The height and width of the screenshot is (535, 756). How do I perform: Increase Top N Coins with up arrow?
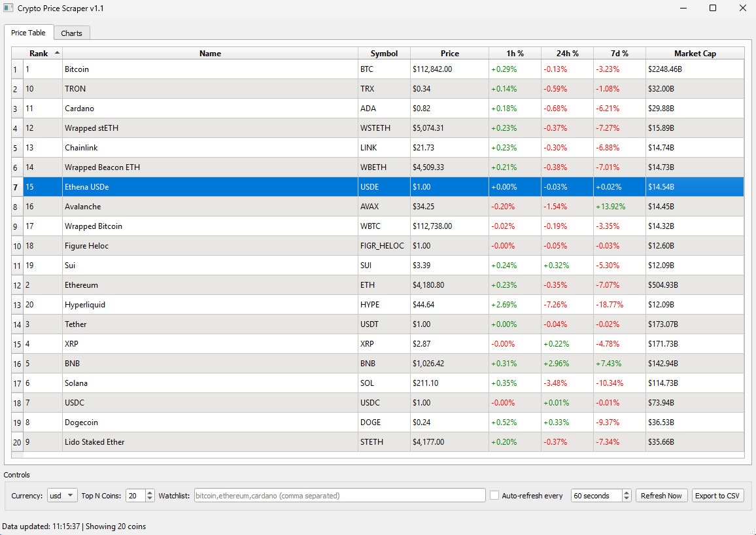[x=150, y=492]
